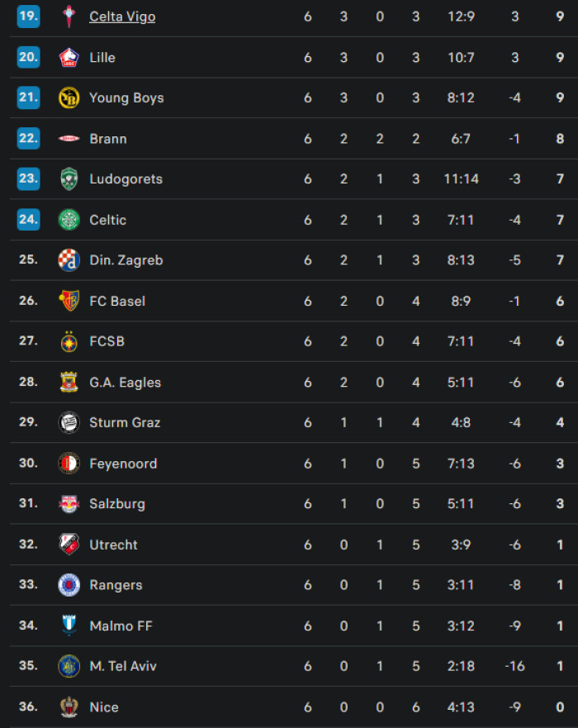Image resolution: width=578 pixels, height=728 pixels.
Task: Select the Young Boys team crest
Action: coord(69,98)
